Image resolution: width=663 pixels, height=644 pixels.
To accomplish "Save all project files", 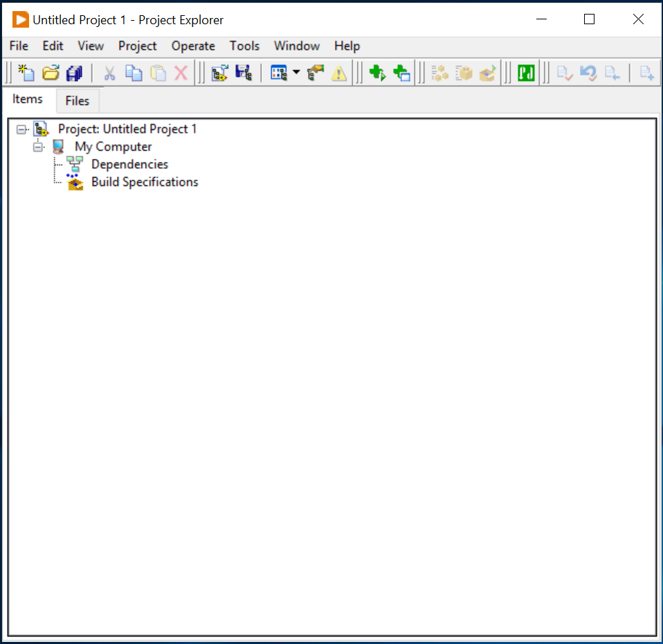I will click(x=74, y=73).
